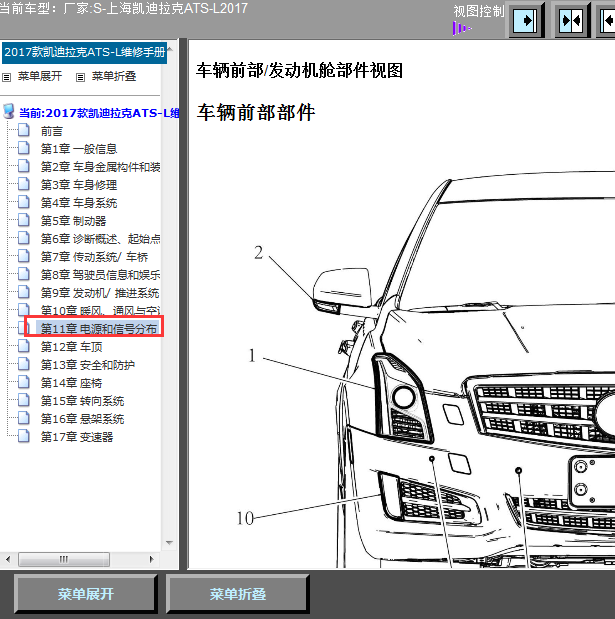Viewport: 615px width, 619px height.
Task: Click page icon beside 第5章 制动器
Action: pyautogui.click(x=24, y=220)
